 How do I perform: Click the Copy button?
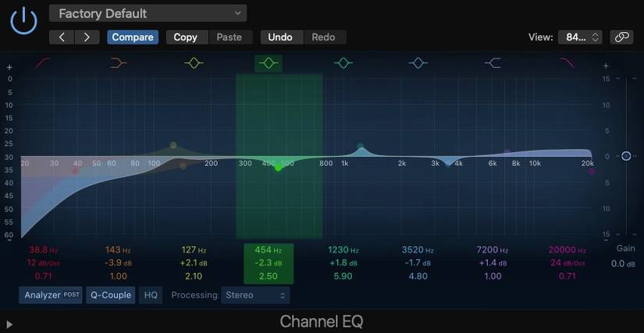[x=186, y=37]
